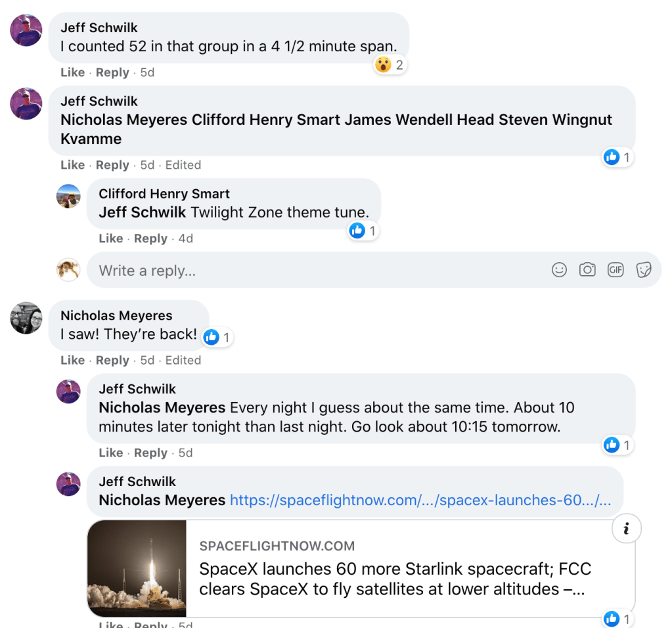View the like reaction on "They're back!" comment
The image size is (672, 628).
(x=217, y=338)
